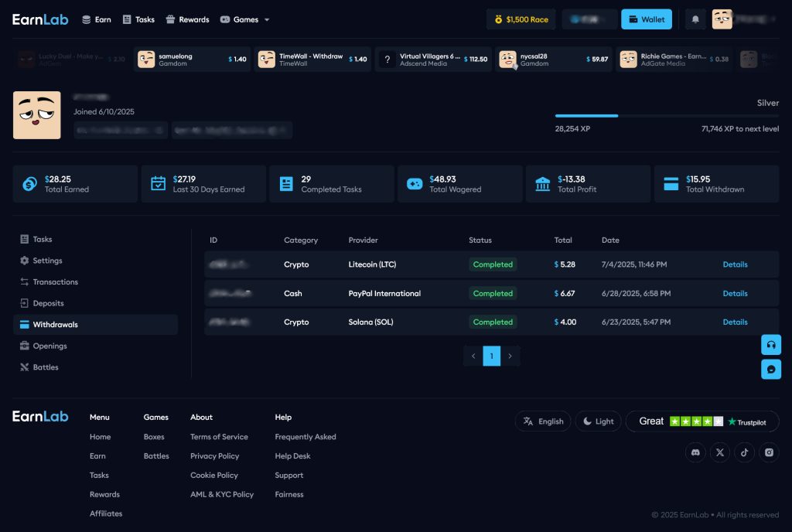Screen dimensions: 792x532
Task: Click the 6/23/2025, 5:47 PM date
Action: (x=636, y=322)
